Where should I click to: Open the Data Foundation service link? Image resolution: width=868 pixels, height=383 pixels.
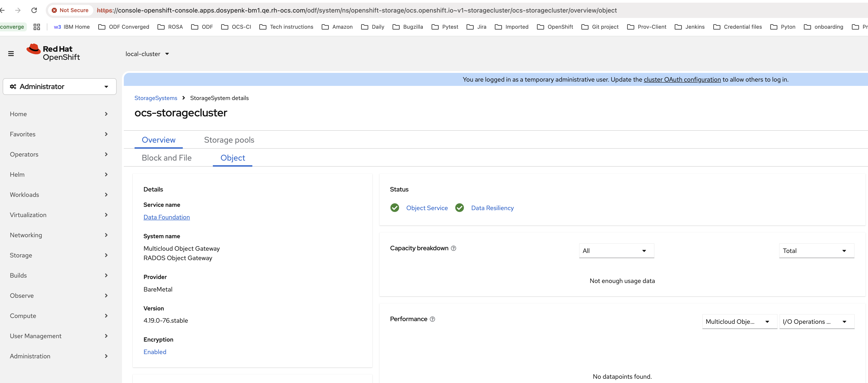click(x=166, y=217)
